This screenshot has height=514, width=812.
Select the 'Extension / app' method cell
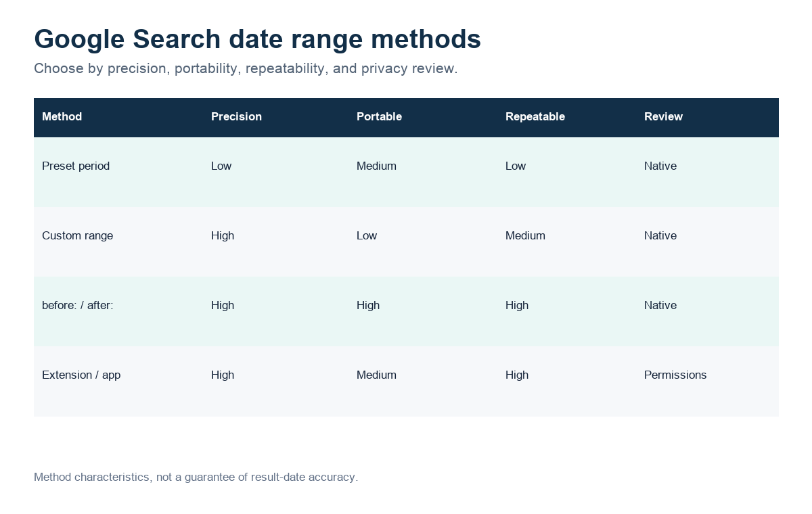click(x=81, y=375)
